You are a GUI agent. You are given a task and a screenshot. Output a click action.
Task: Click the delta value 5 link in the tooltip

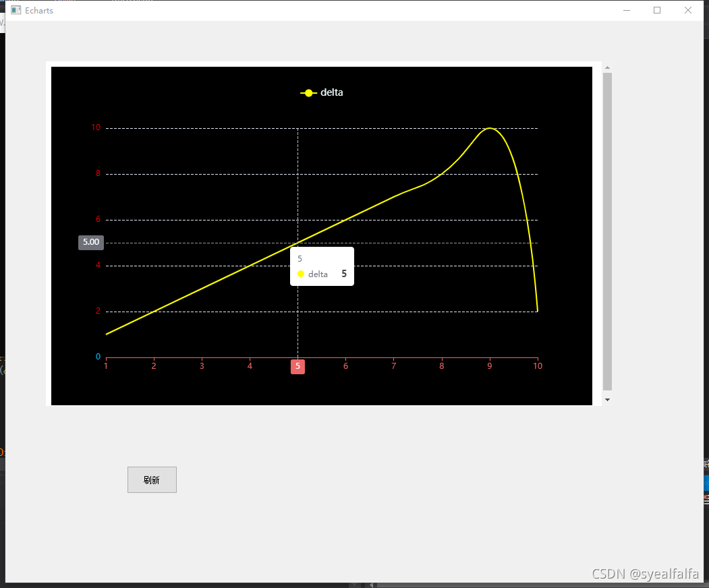pyautogui.click(x=344, y=274)
